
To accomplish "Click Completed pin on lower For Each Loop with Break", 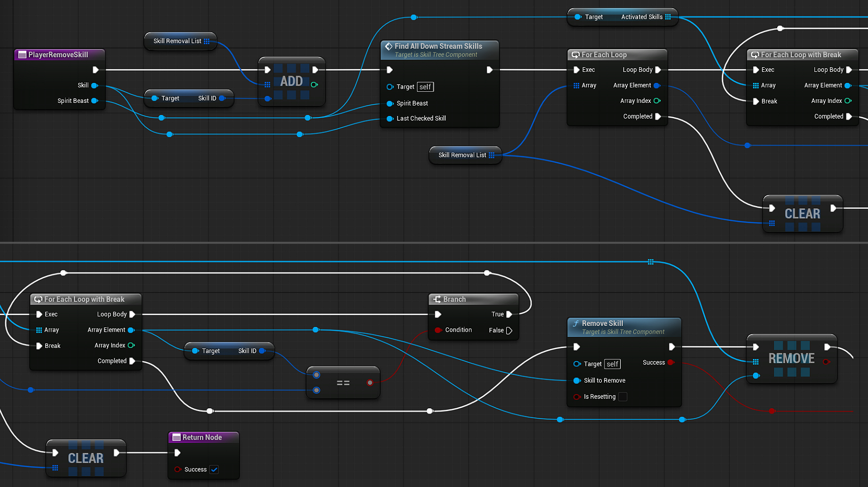I will [x=132, y=361].
